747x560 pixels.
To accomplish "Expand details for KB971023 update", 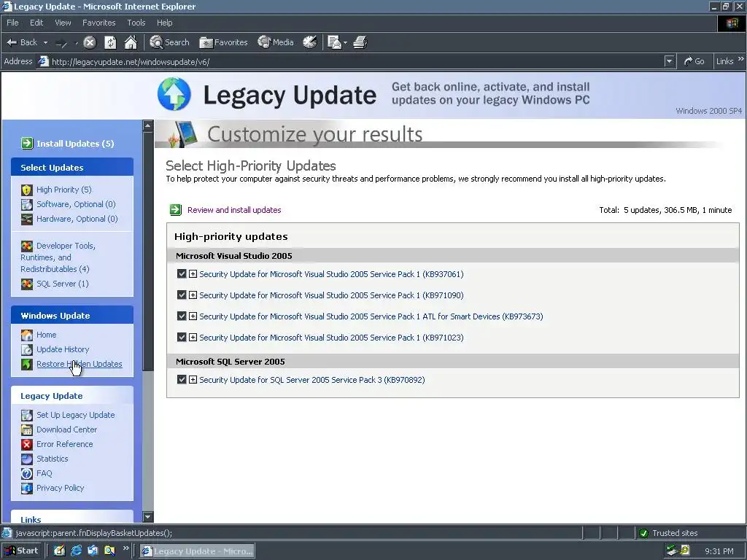I will pyautogui.click(x=193, y=337).
